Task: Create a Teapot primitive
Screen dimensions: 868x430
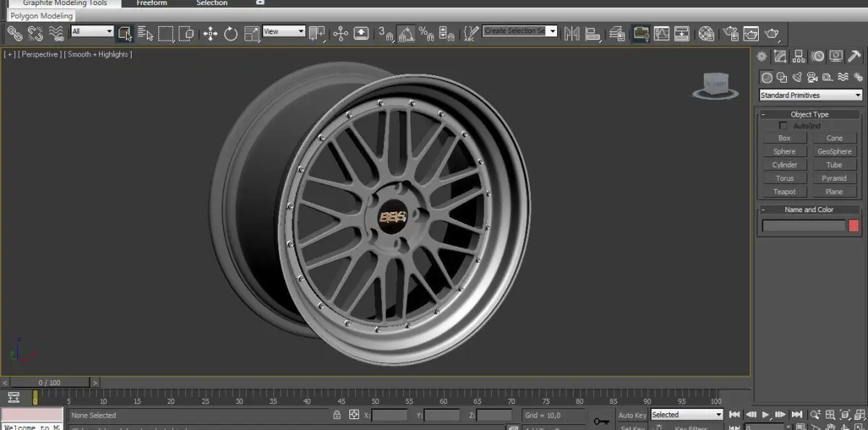Action: tap(785, 192)
